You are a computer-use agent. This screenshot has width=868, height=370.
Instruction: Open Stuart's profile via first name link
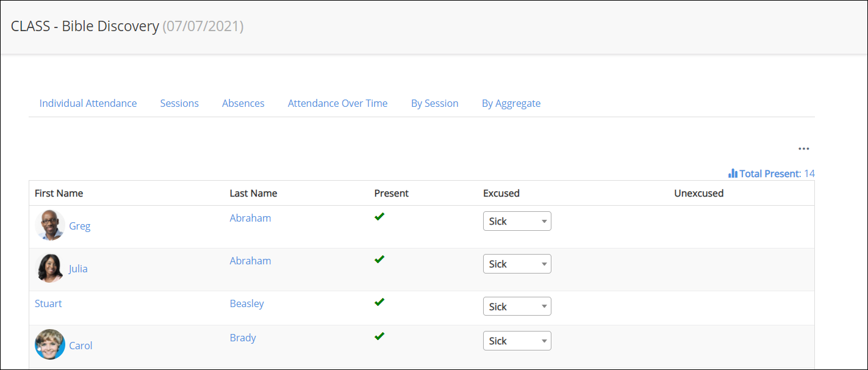coord(48,303)
